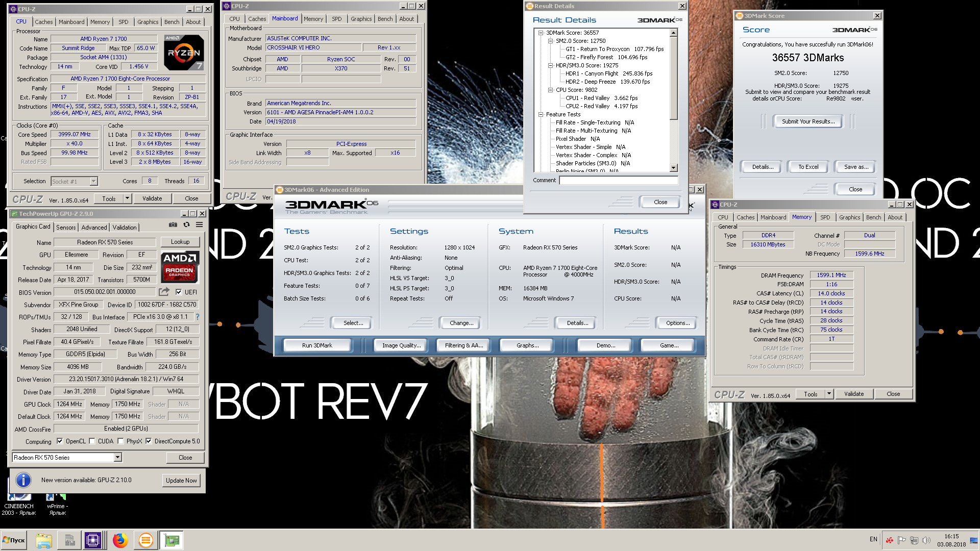Viewport: 980px width, 551px height.
Task: Click Image Quality button in 3DMark06
Action: click(402, 345)
